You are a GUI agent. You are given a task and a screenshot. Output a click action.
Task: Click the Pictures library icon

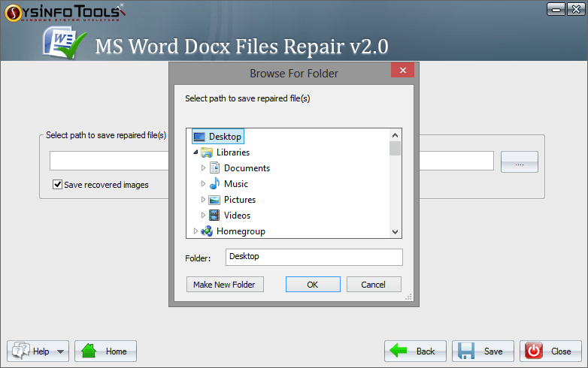coord(214,200)
